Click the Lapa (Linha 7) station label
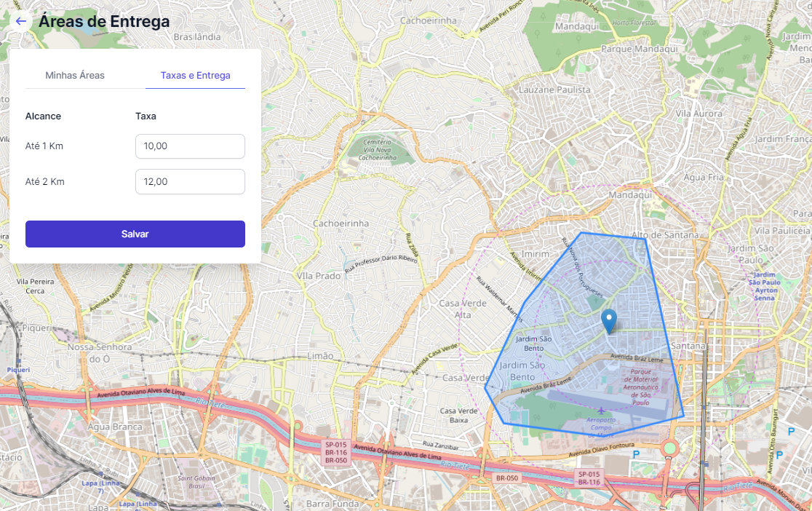The height and width of the screenshot is (511, 812). tap(99, 484)
